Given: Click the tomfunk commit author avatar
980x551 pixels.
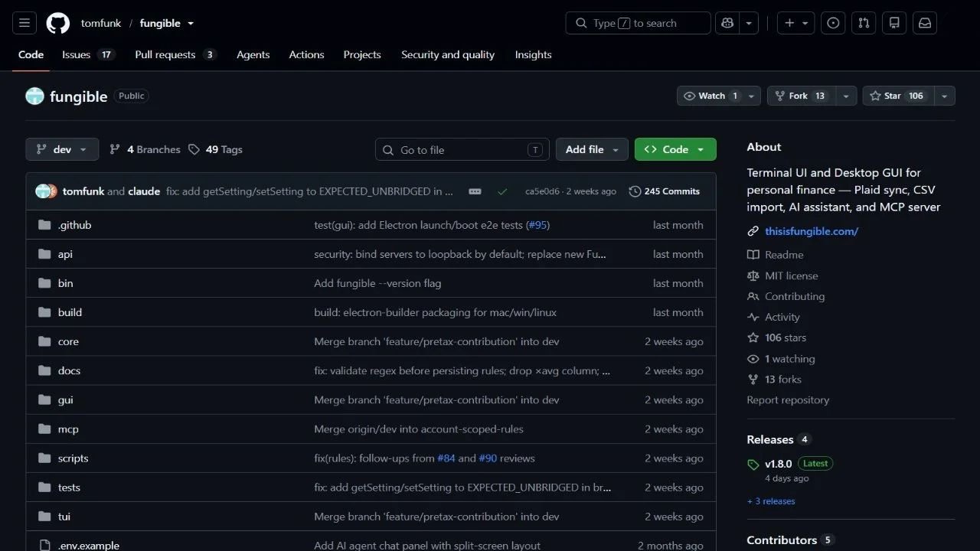Looking at the screenshot, I should point(43,191).
